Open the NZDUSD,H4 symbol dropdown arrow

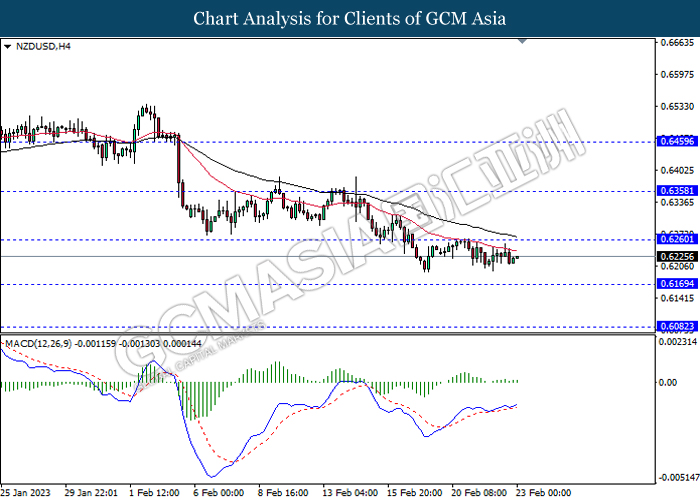coord(7,47)
